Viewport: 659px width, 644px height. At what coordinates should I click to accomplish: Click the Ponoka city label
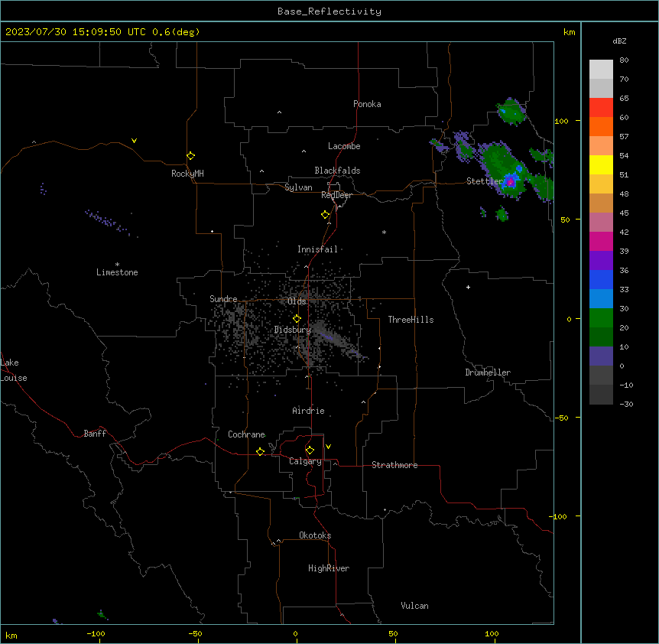[x=367, y=104]
